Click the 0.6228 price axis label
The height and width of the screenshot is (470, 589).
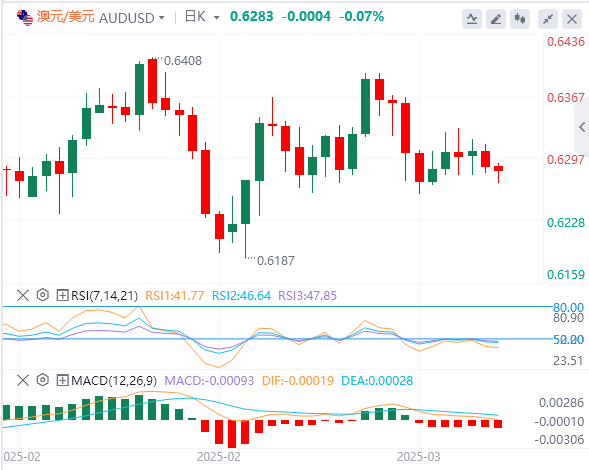pos(566,223)
